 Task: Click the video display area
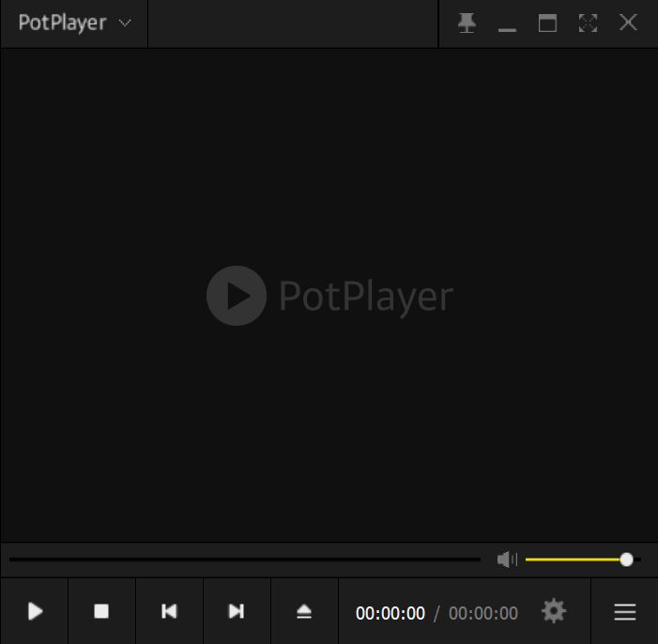click(x=329, y=295)
